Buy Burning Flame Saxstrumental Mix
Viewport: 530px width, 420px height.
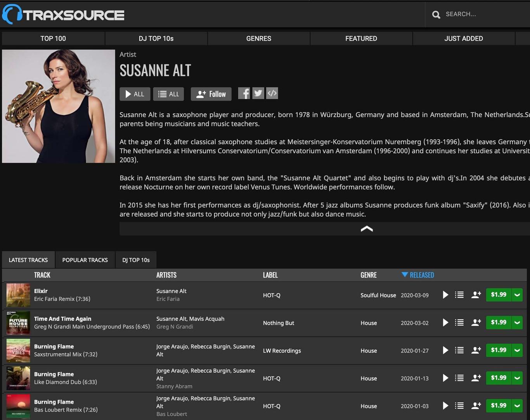(x=499, y=350)
